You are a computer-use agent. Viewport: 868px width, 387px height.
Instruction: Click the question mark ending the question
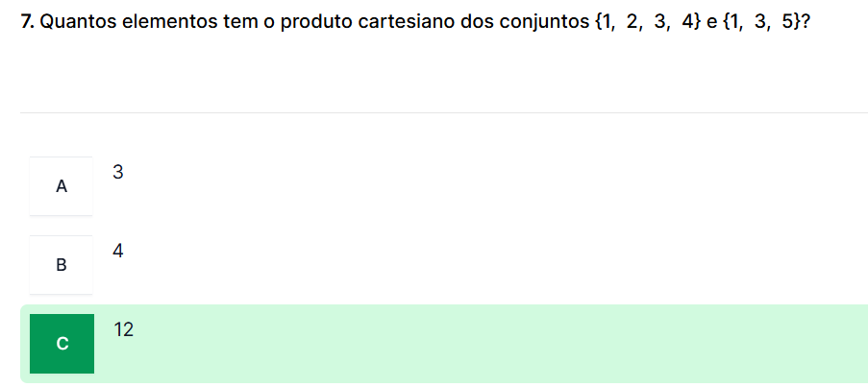pyautogui.click(x=803, y=22)
